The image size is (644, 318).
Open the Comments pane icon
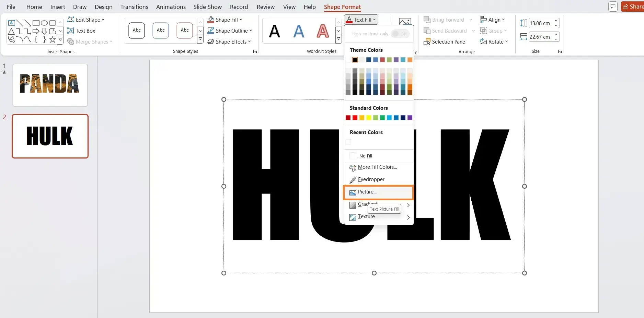[x=613, y=7]
